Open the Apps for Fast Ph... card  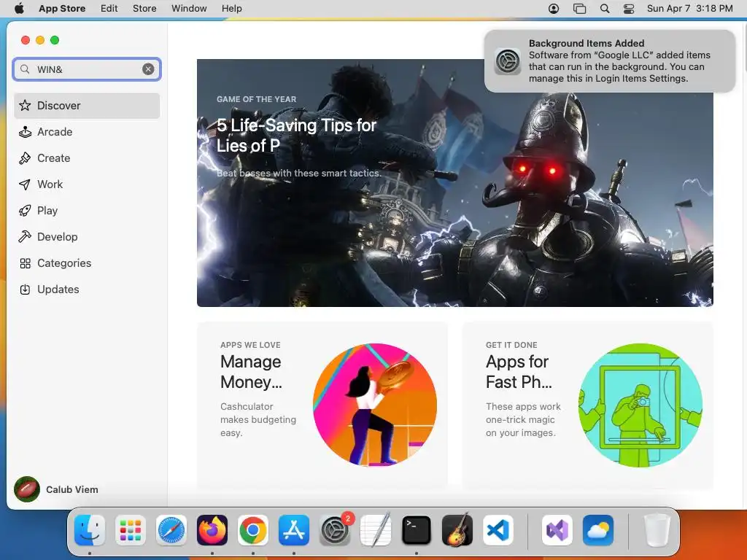[587, 405]
